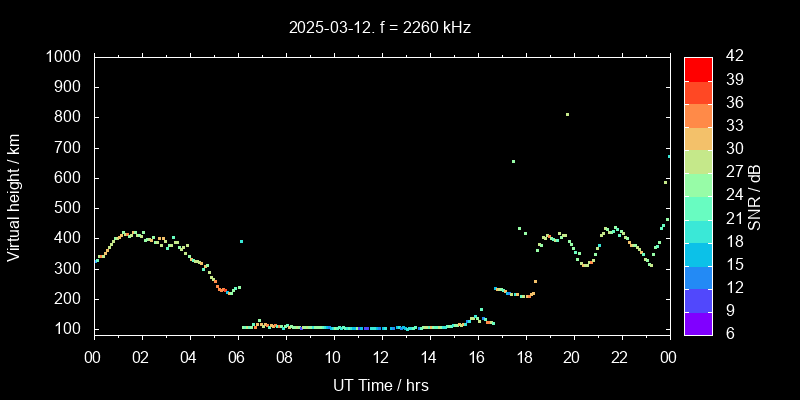Click the "SNR / dB" colorbar label

pyautogui.click(x=755, y=196)
